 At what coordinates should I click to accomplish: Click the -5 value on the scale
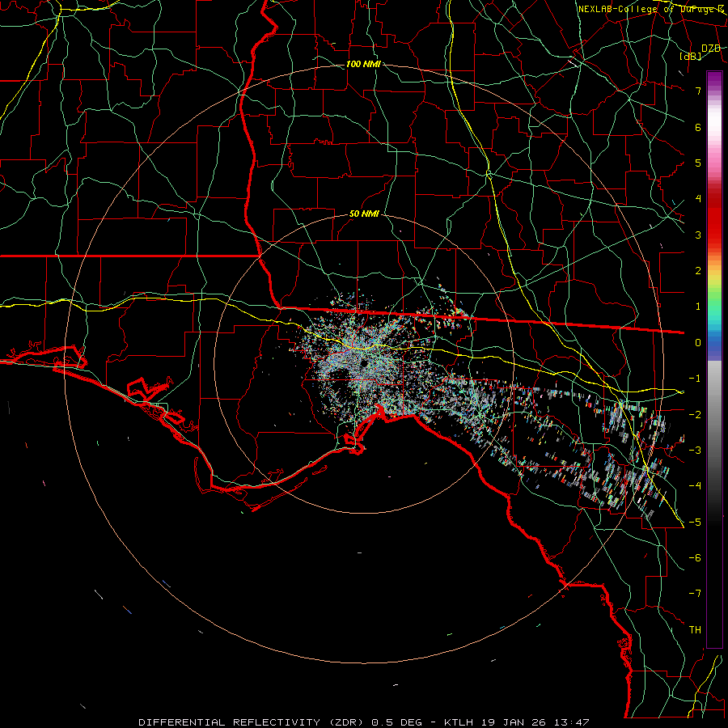pos(695,522)
